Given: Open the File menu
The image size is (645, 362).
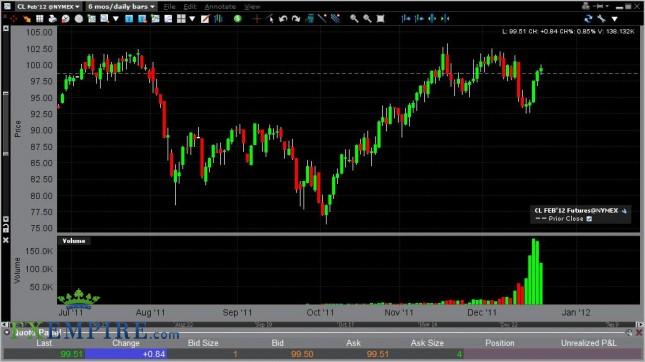Looking at the screenshot, I should tap(169, 7).
